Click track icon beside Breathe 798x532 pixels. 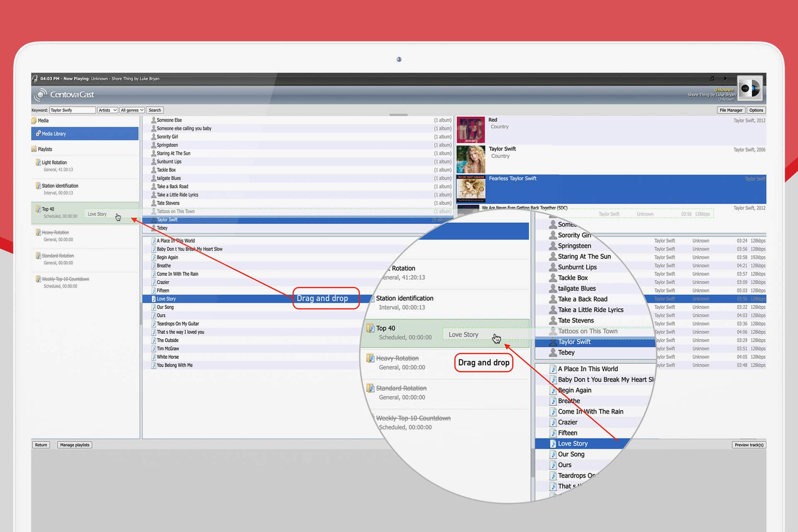click(153, 266)
